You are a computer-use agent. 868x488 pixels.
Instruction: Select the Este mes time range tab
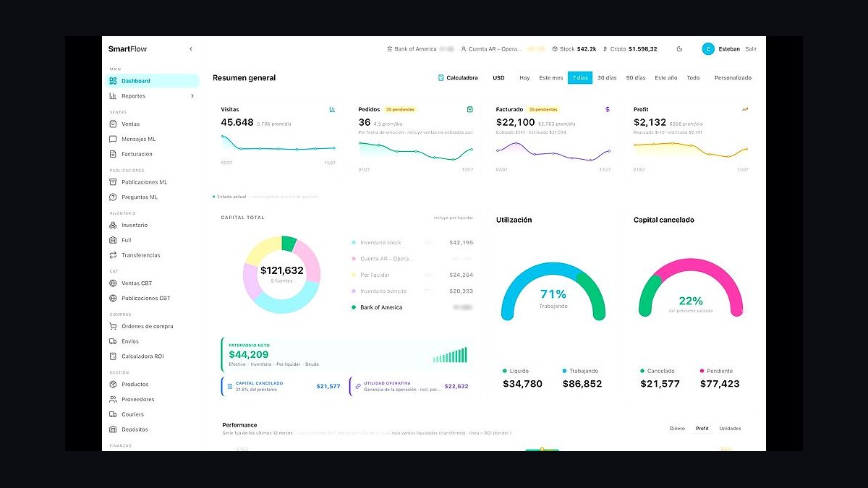(551, 78)
